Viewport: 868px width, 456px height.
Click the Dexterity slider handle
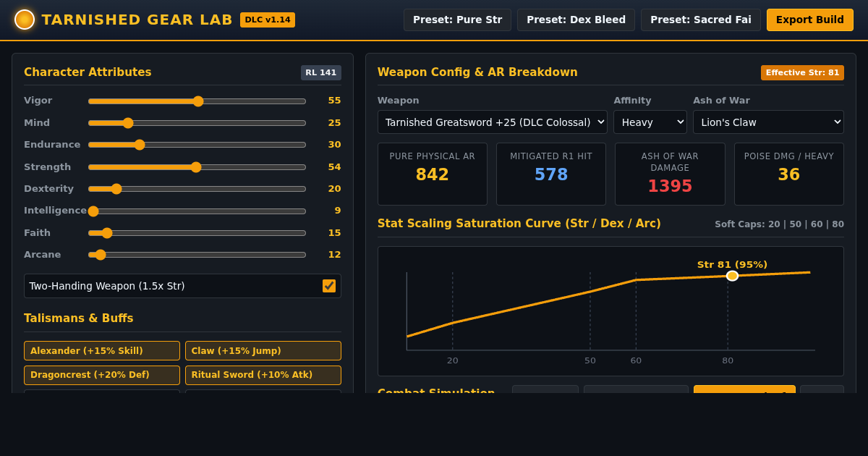tap(116, 189)
